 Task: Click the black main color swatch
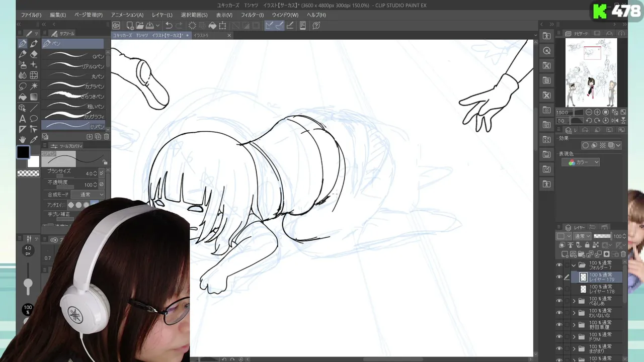(x=23, y=152)
